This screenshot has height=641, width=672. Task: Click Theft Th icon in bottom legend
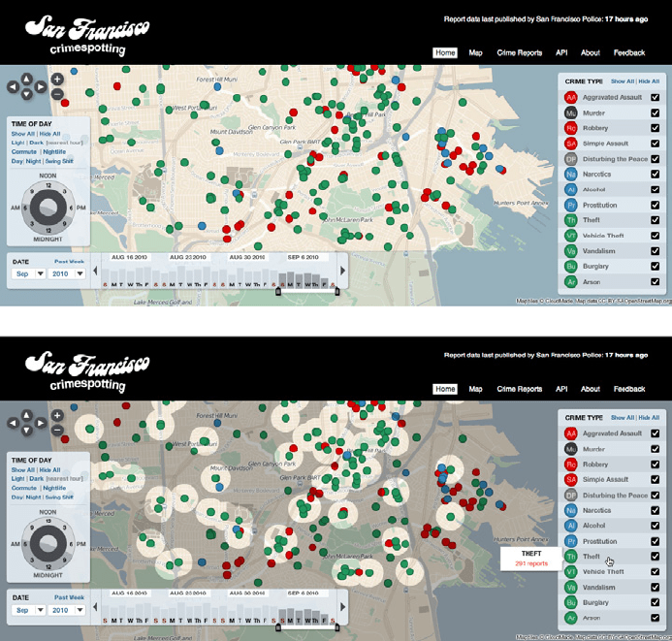tap(570, 557)
